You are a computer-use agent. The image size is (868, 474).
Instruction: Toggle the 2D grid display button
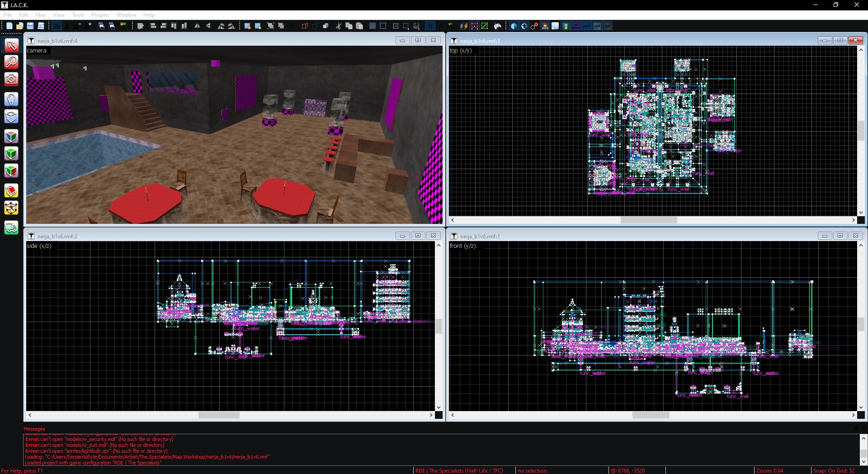coord(57,26)
